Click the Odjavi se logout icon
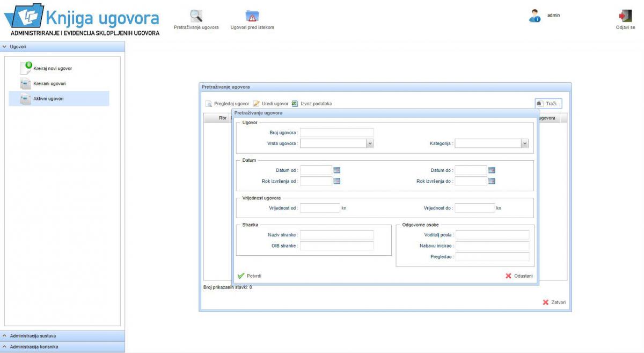 pyautogui.click(x=625, y=16)
